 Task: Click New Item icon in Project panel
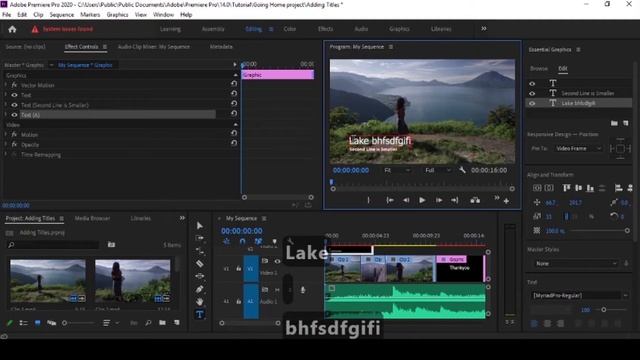coord(176,322)
